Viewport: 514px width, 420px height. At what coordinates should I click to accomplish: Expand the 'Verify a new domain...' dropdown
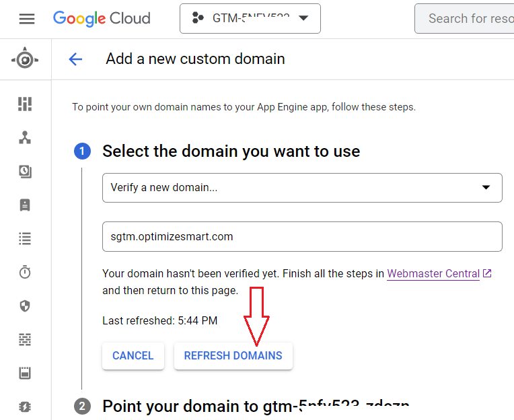point(302,188)
